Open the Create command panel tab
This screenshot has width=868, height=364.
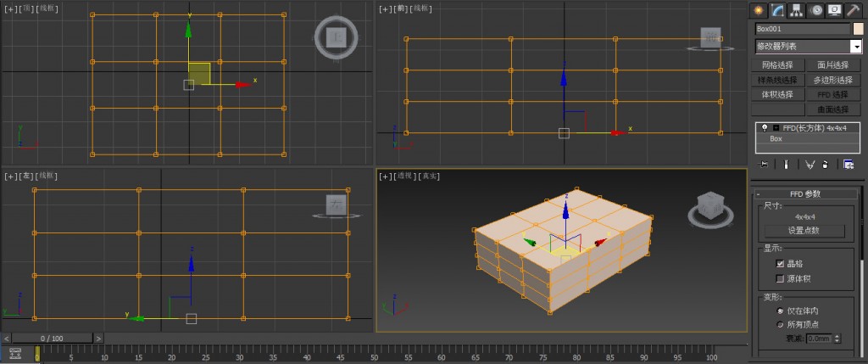[759, 10]
